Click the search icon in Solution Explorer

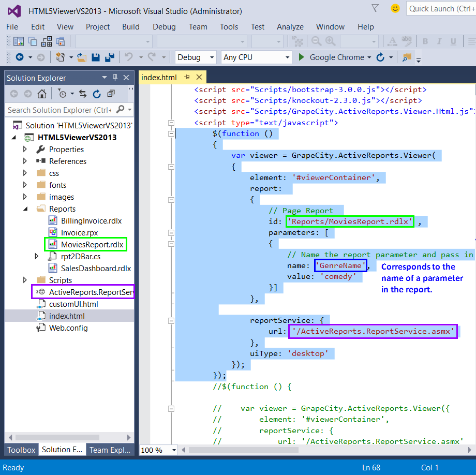120,110
